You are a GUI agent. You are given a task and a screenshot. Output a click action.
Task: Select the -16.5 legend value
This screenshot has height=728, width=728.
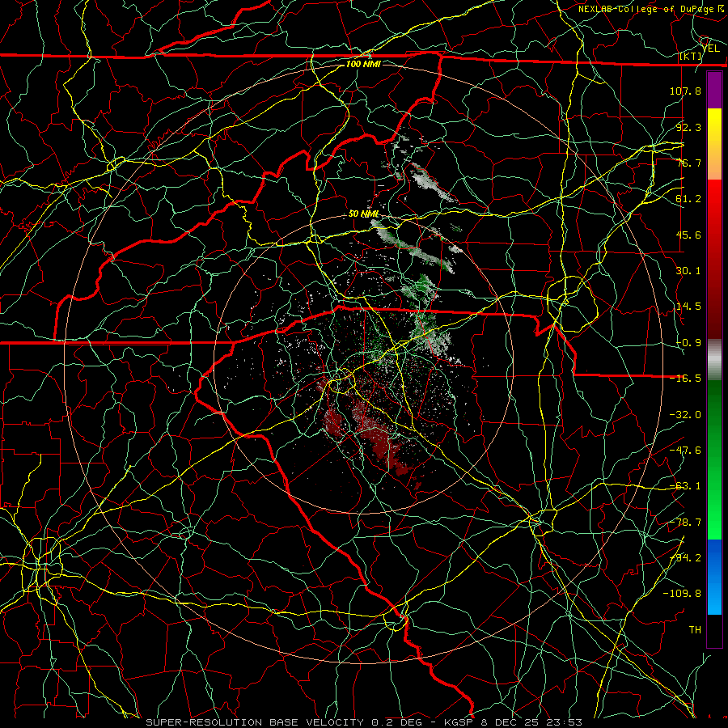pos(685,379)
